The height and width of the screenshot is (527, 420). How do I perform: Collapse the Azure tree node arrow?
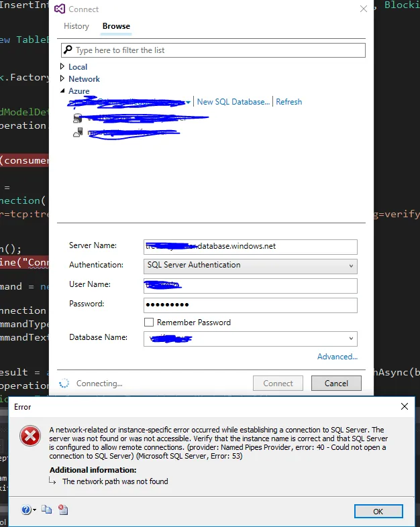pyautogui.click(x=62, y=91)
